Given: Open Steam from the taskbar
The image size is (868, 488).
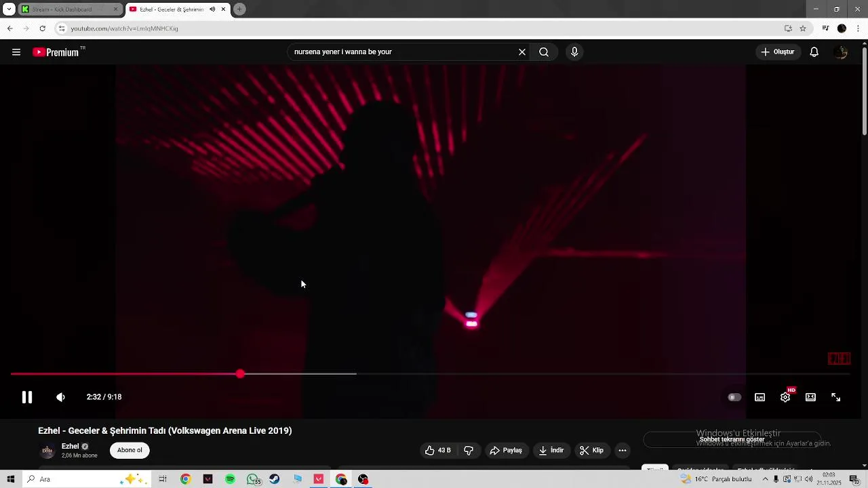Looking at the screenshot, I should [x=275, y=479].
